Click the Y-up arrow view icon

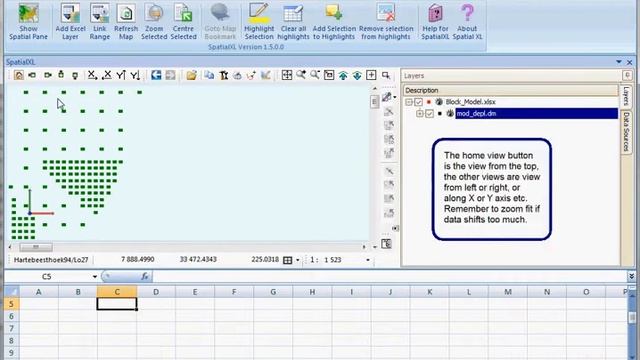(121, 75)
